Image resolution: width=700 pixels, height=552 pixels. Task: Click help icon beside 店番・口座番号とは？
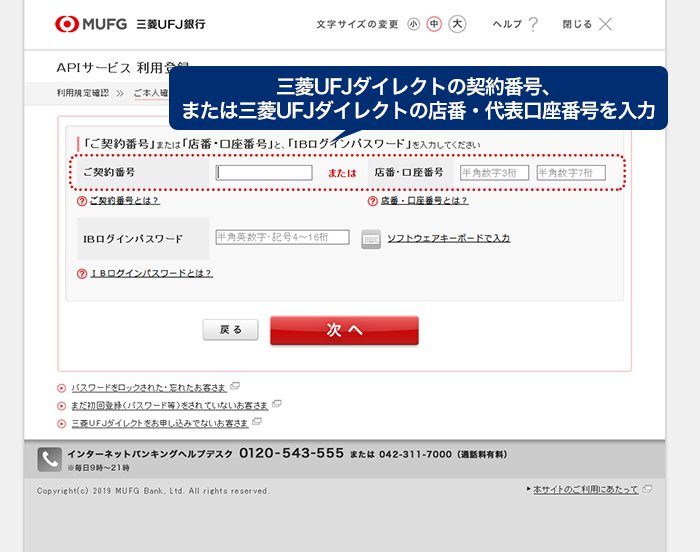[373, 201]
